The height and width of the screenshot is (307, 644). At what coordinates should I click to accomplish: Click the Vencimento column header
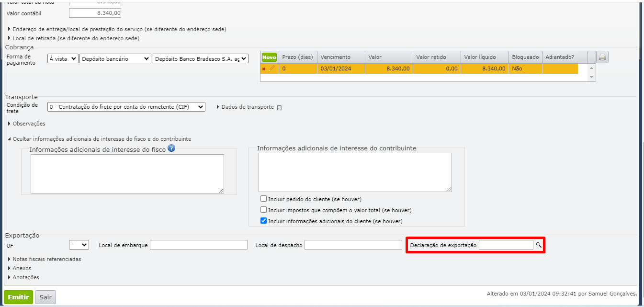tap(341, 57)
